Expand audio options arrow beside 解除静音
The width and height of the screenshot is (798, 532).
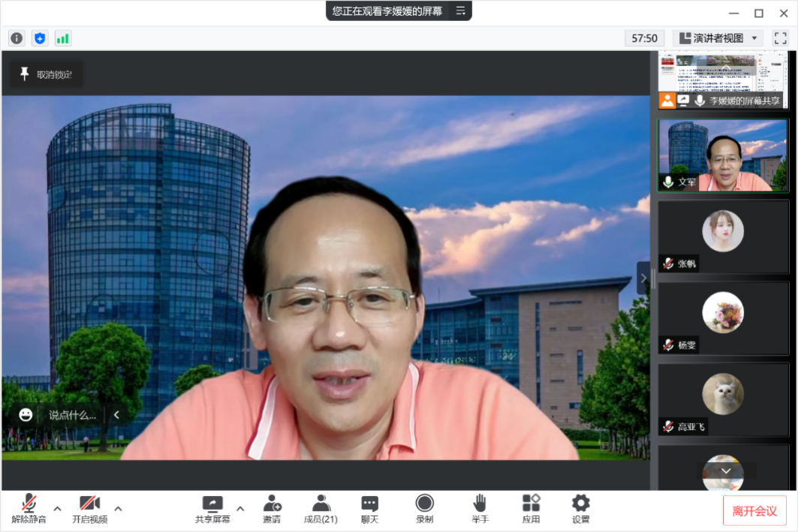tap(58, 508)
